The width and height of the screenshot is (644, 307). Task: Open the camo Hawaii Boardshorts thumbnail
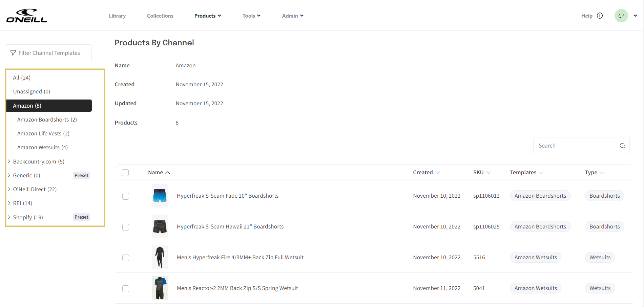pos(160,226)
